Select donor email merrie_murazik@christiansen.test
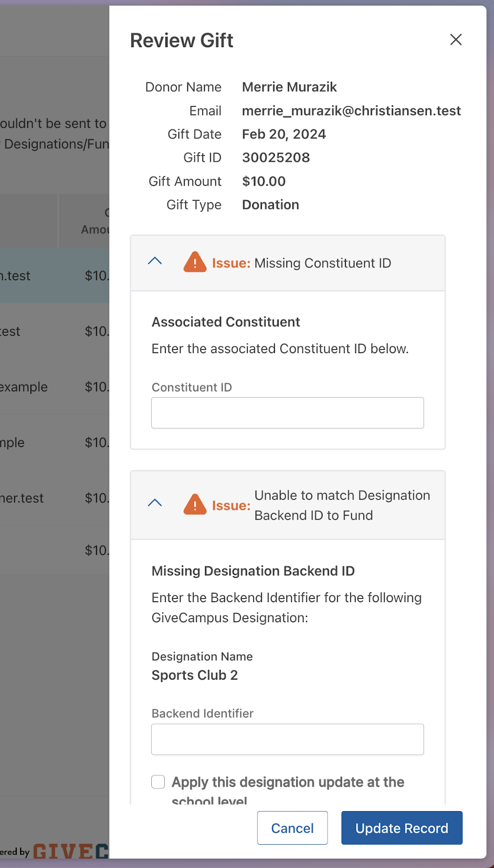Image resolution: width=494 pixels, height=868 pixels. [x=351, y=111]
